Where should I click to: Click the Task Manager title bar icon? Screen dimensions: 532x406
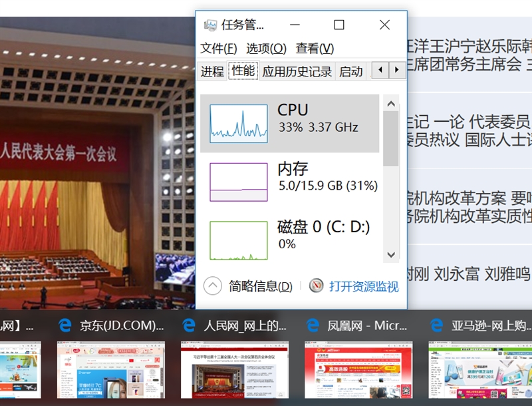[211, 25]
